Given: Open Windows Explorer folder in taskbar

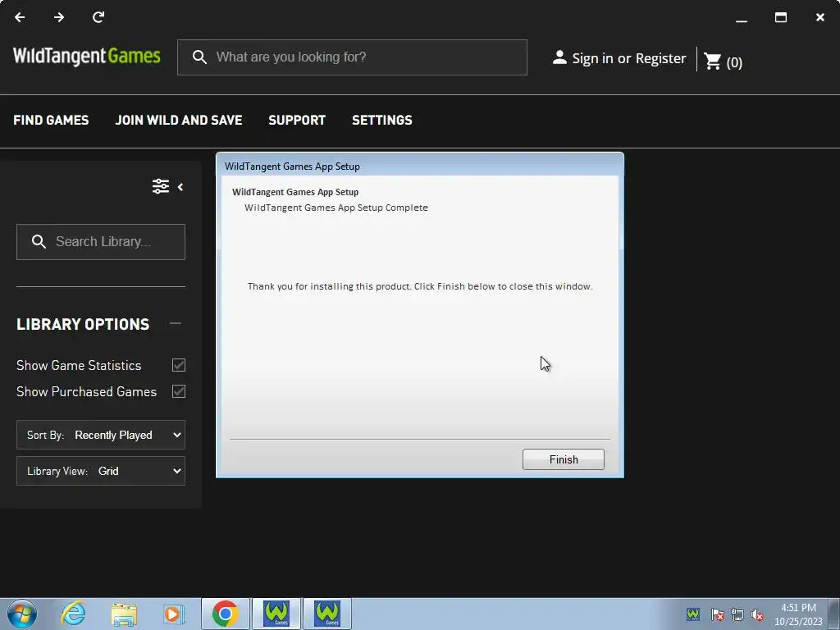Looking at the screenshot, I should click(124, 614).
